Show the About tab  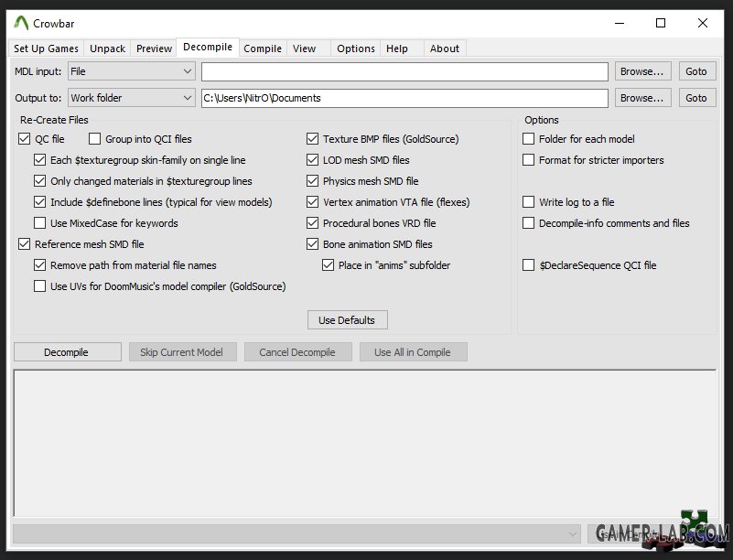pyautogui.click(x=445, y=48)
